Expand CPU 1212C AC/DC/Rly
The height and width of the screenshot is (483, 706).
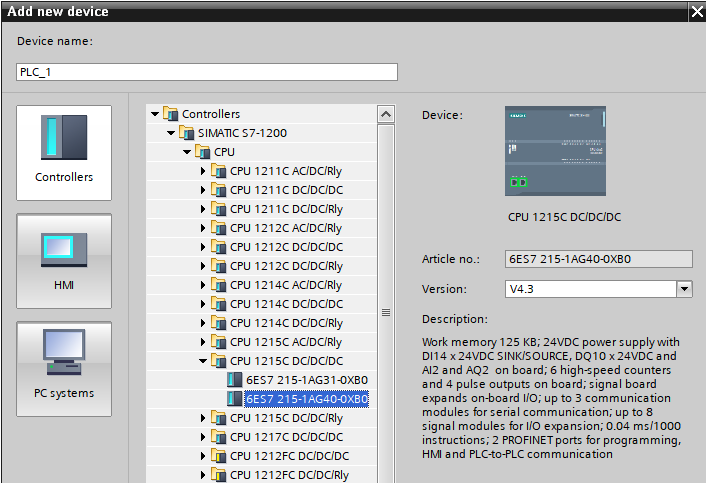[203, 228]
